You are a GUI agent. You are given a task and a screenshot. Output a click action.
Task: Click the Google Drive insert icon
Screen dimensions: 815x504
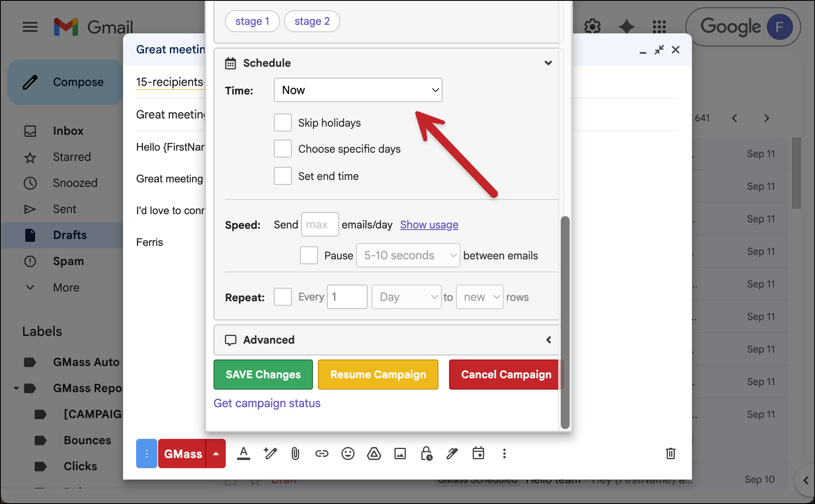[374, 454]
